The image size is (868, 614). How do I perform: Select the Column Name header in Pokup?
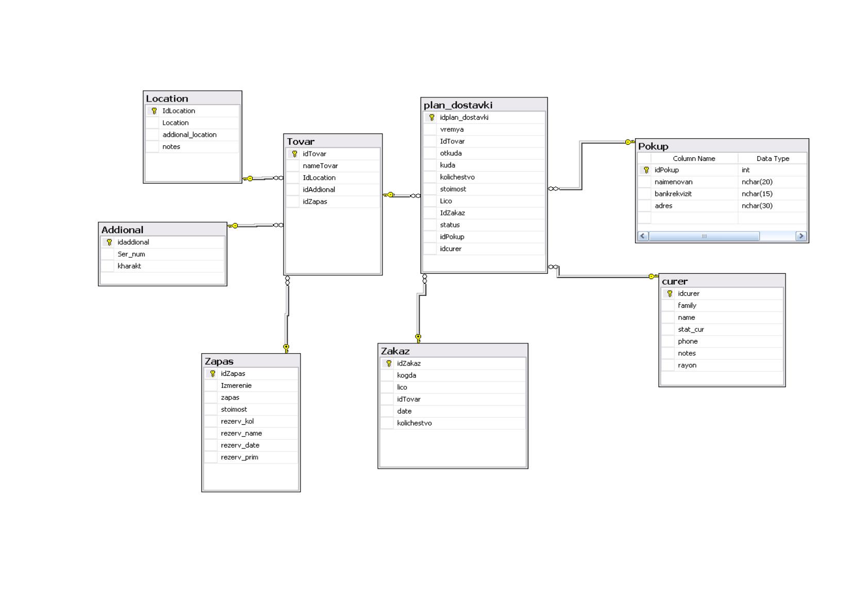[694, 159]
